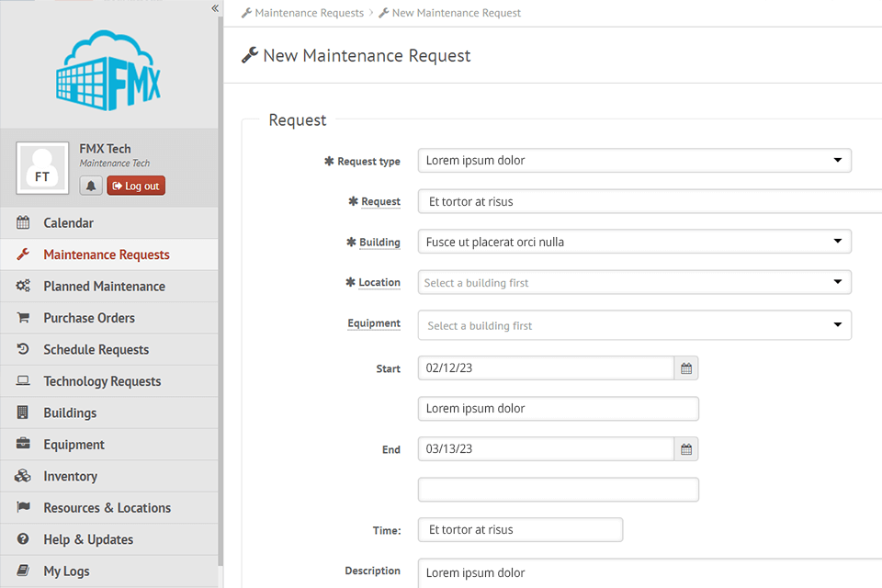
Task: Open Equipment in sidebar menu
Action: pyautogui.click(x=109, y=444)
